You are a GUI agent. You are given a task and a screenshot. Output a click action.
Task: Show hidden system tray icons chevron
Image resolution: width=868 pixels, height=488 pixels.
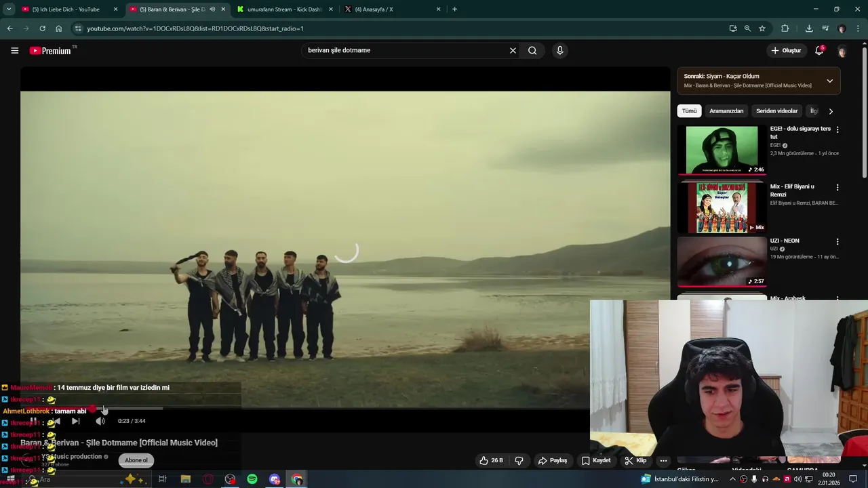[732, 479]
